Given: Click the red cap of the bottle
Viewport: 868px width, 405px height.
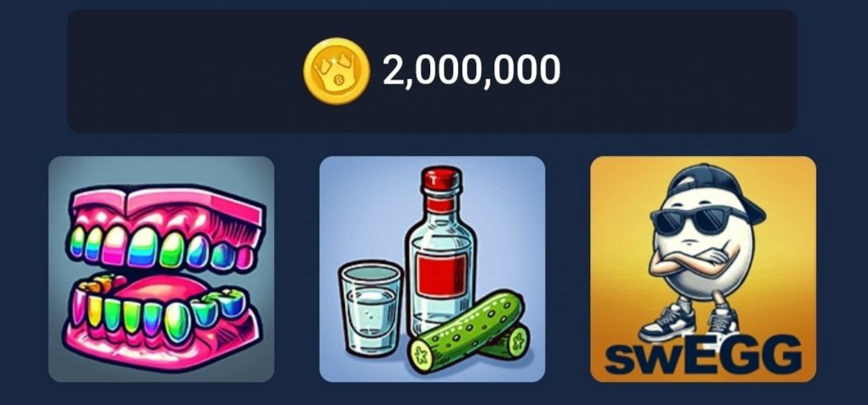Looking at the screenshot, I should 442,182.
